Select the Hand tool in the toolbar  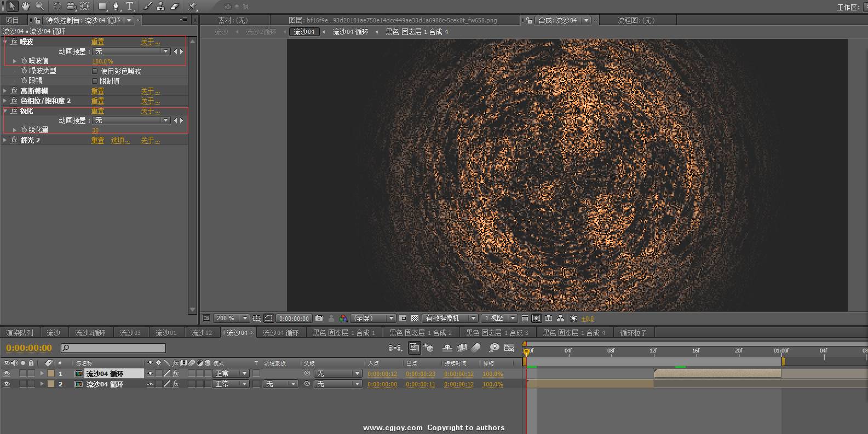26,6
